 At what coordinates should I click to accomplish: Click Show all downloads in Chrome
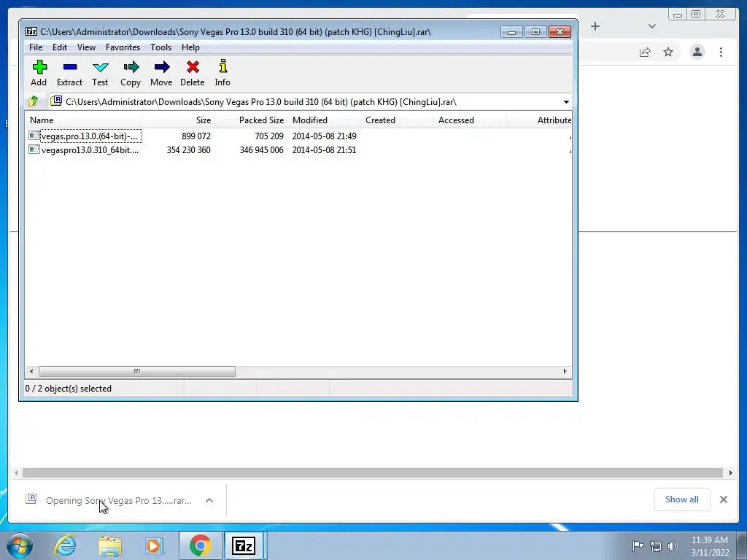(682, 499)
